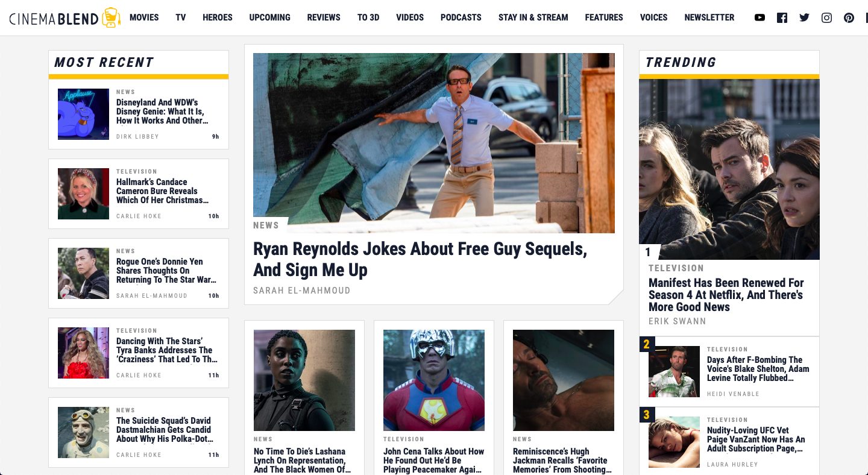Click author Laura Hurley
This screenshot has height=475, width=868.
(732, 465)
